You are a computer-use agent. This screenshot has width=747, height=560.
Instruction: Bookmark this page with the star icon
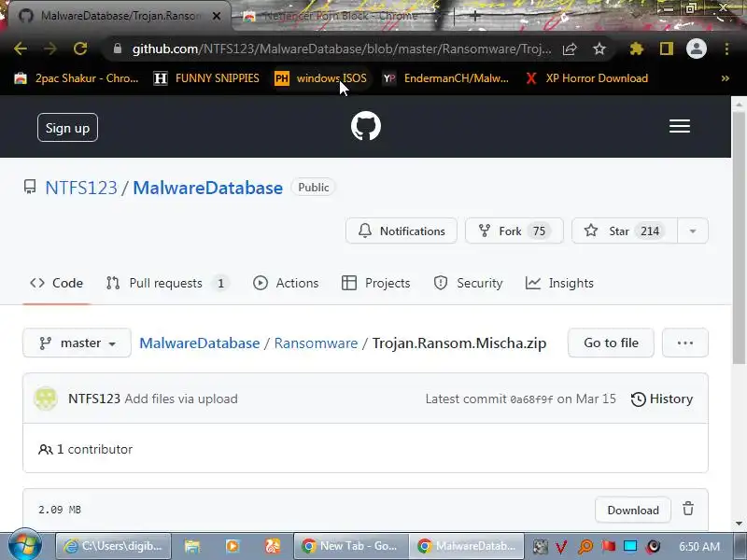click(599, 49)
